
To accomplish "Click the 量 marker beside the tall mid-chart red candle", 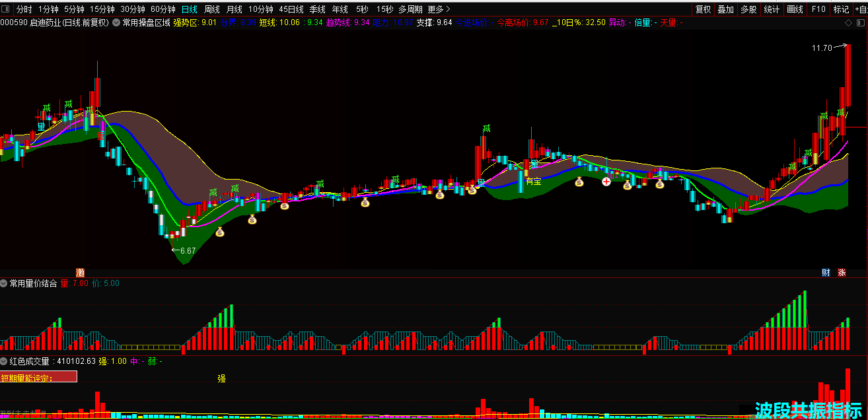I will click(482, 184).
